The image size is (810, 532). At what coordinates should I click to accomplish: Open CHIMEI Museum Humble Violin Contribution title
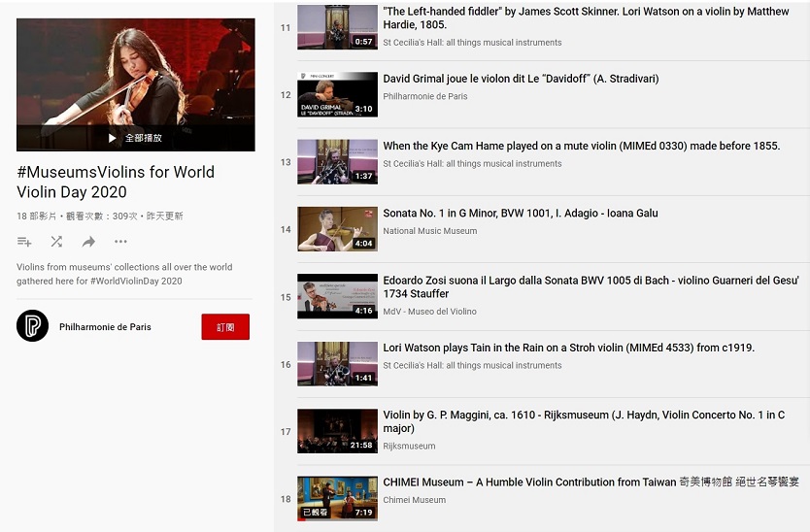click(x=591, y=482)
